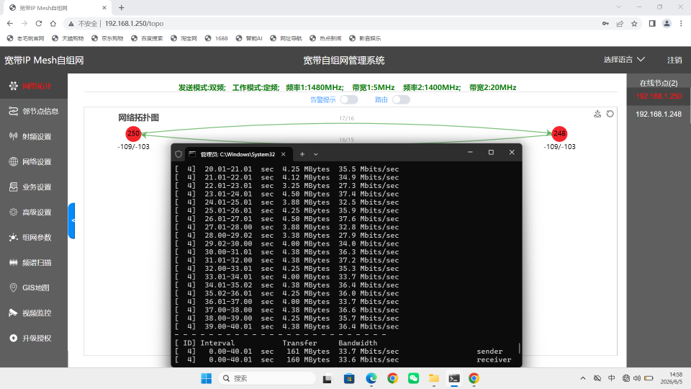Open the 京东购物 bookmark
Viewport: 691px width, 389px height.
(x=108, y=38)
